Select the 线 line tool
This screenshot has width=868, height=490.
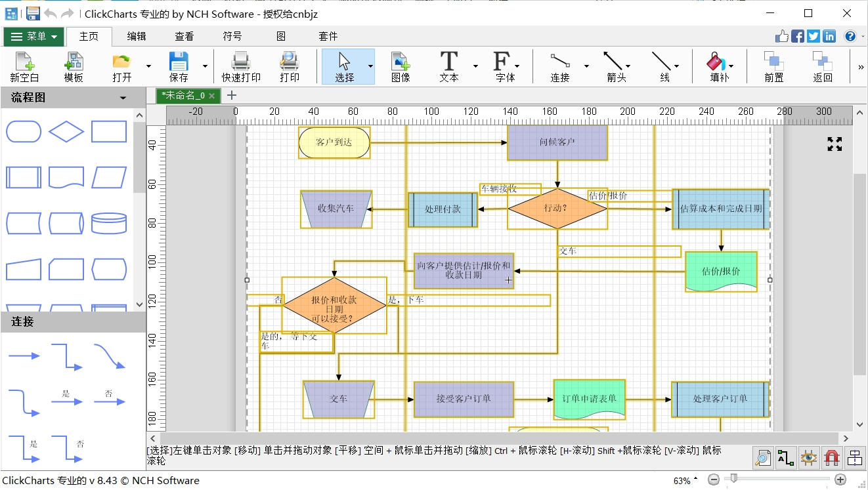point(663,66)
